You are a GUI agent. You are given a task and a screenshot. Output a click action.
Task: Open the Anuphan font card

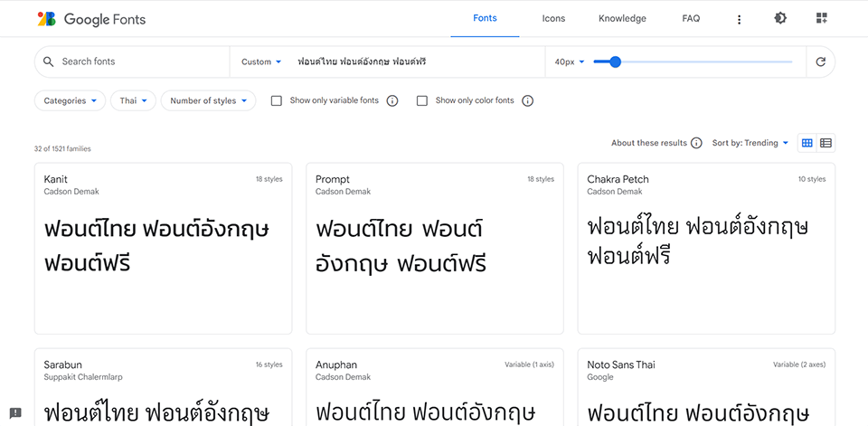(x=435, y=387)
